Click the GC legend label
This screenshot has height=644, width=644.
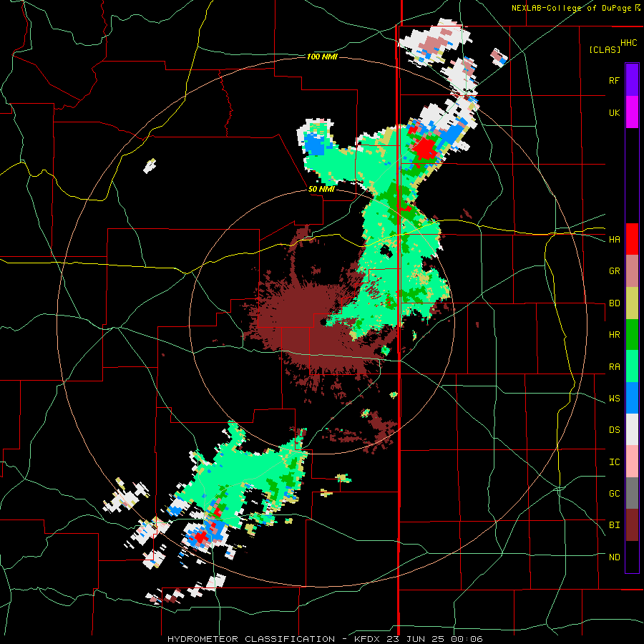pos(614,494)
